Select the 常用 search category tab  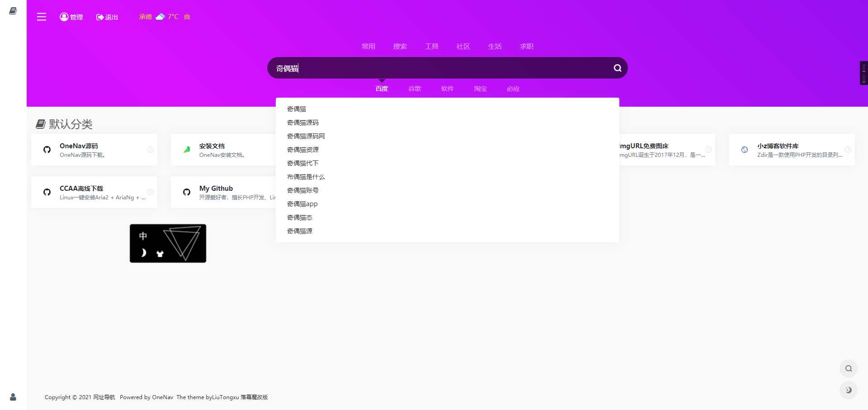click(368, 46)
